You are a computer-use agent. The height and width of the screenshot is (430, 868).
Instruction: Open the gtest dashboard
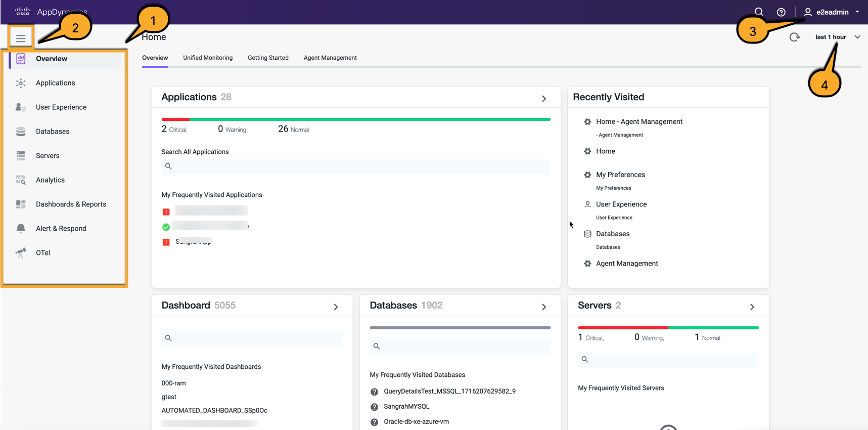coord(169,397)
